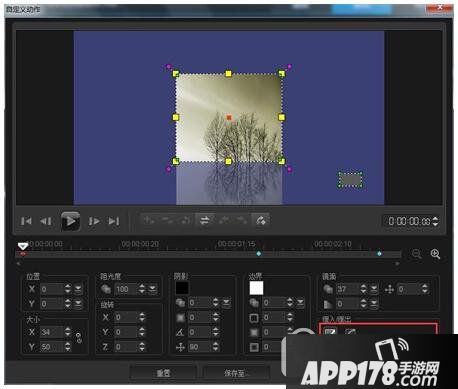Image resolution: width=458 pixels, height=389 pixels.
Task: Open the Position X slider dropdown
Action: (x=78, y=289)
